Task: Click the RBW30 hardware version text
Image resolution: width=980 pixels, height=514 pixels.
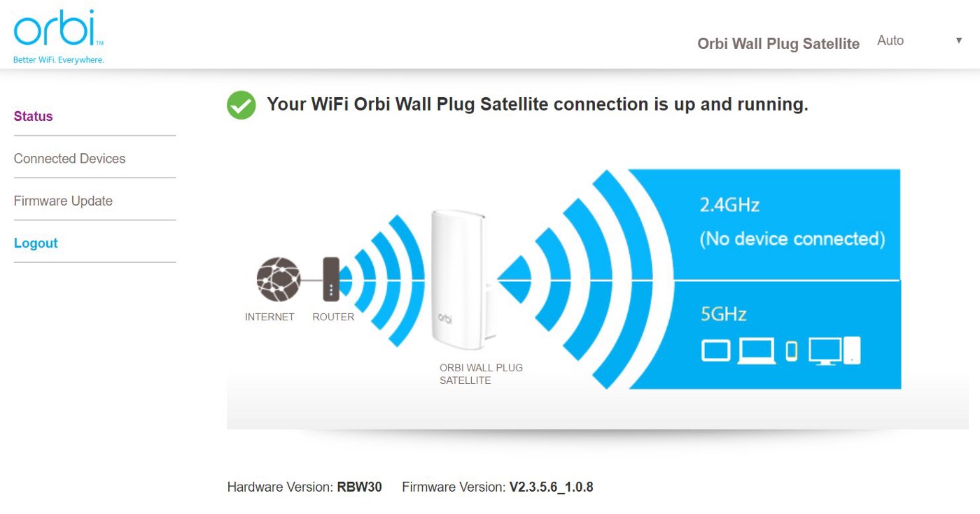Action: tap(359, 487)
